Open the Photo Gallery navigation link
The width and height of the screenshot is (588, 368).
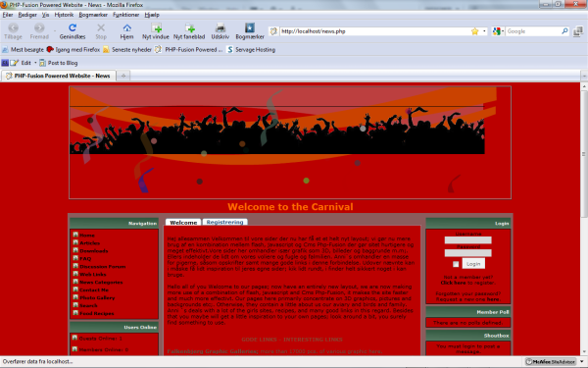[97, 297]
